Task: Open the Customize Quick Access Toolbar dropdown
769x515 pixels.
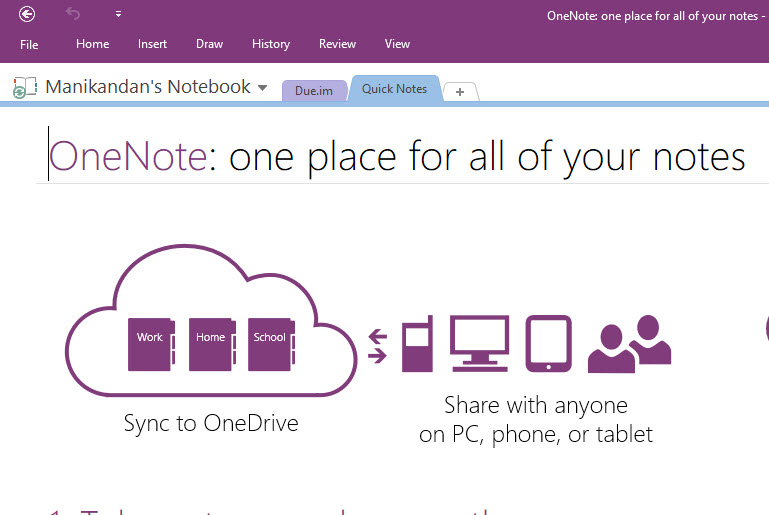Action: [118, 14]
